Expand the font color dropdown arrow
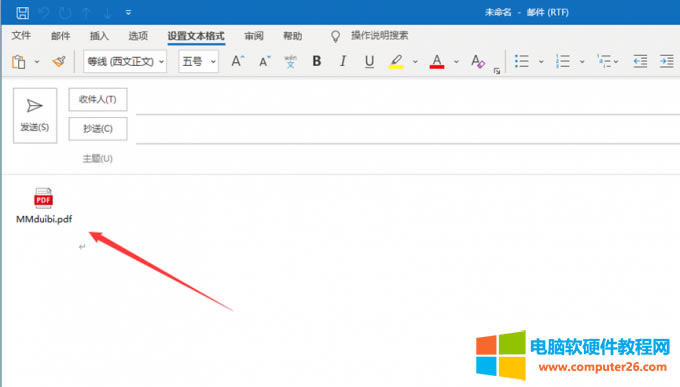 click(456, 62)
